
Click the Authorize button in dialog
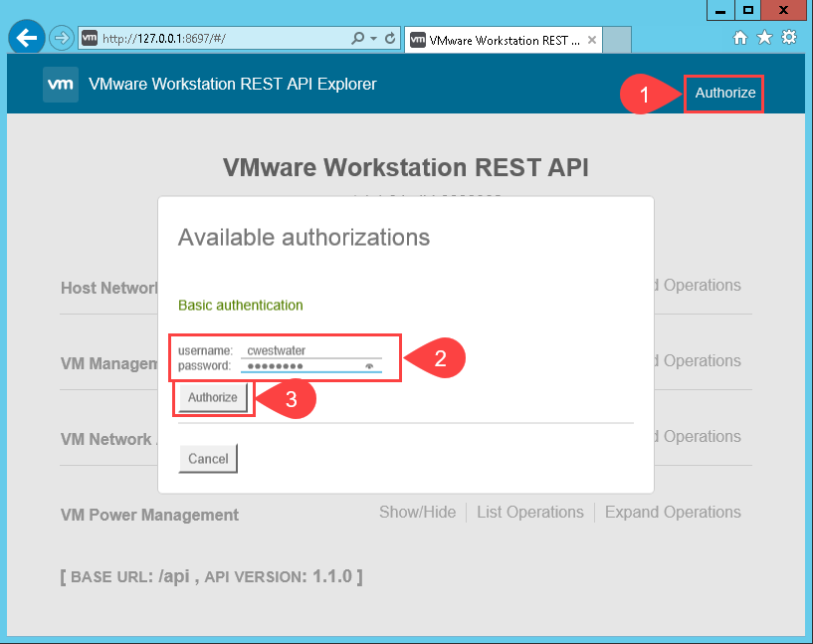[213, 398]
